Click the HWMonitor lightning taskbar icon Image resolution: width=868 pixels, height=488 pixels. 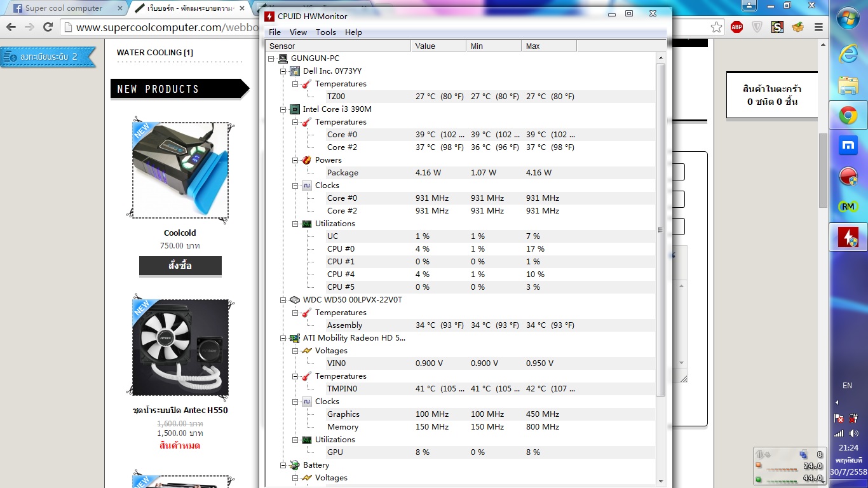tap(848, 237)
